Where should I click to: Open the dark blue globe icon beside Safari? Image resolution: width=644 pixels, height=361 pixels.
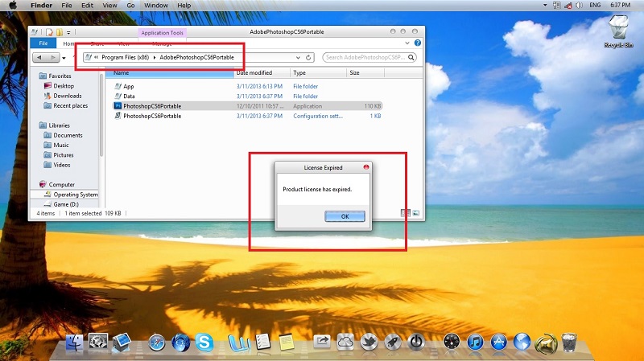(x=180, y=343)
